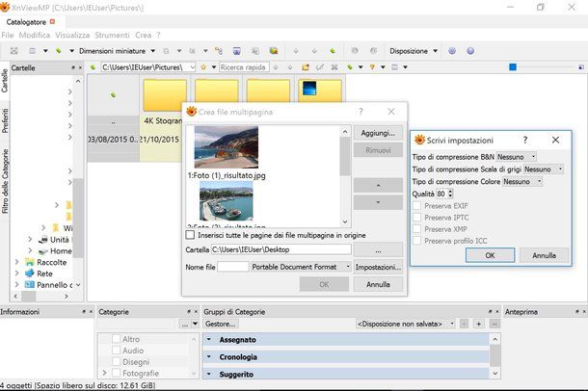Image resolution: width=588 pixels, height=391 pixels.
Task: Check the Audio category
Action: [x=117, y=351]
